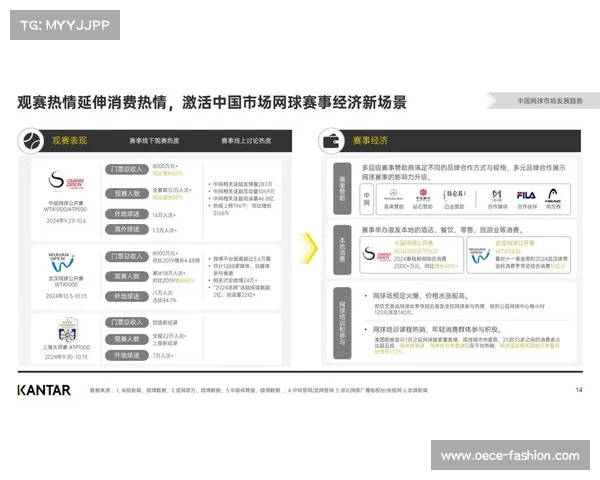Click the 武汉网球公开赛 WTA1000 caption
This screenshot has width=600, height=480.
point(66,281)
